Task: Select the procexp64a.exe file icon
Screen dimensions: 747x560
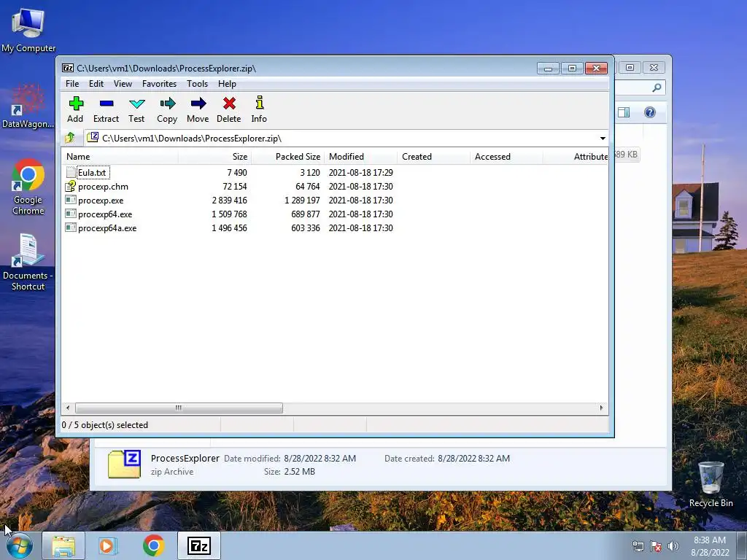Action: (71, 227)
